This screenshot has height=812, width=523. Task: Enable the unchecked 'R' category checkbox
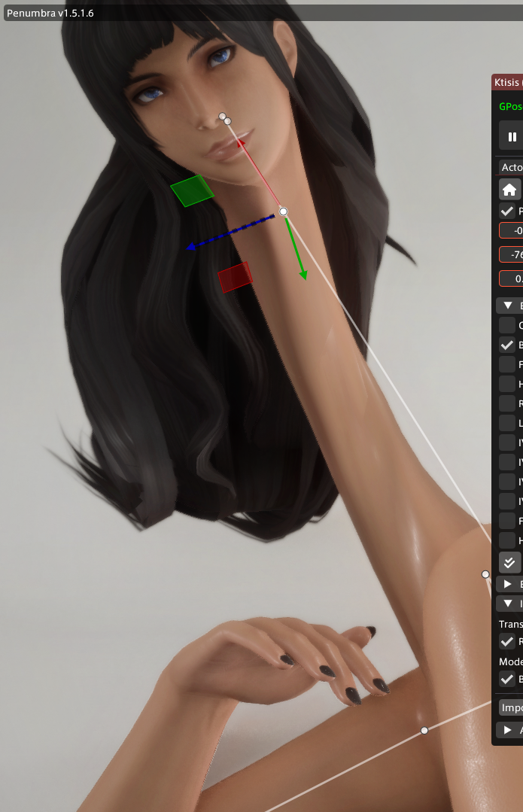coord(507,403)
